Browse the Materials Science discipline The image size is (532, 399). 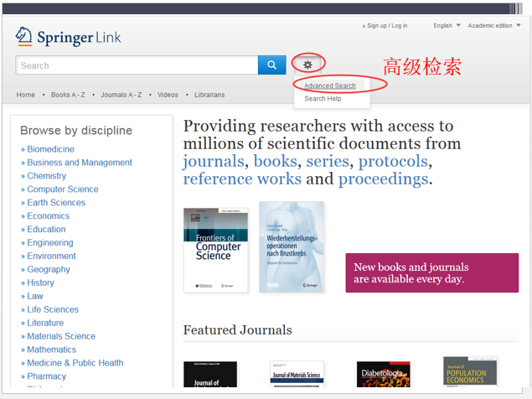(61, 336)
